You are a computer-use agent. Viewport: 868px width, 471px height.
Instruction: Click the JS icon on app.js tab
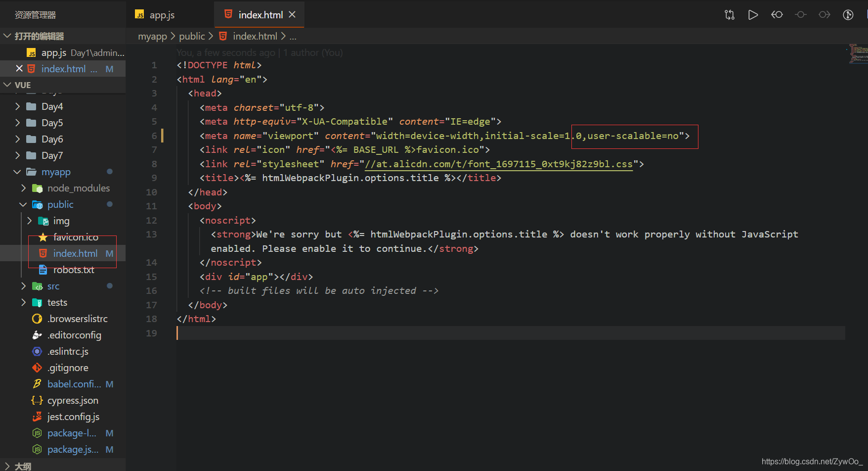140,15
